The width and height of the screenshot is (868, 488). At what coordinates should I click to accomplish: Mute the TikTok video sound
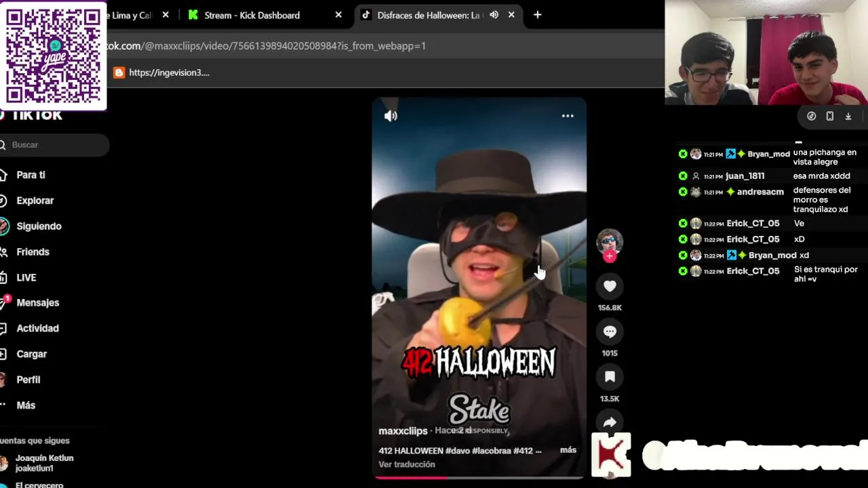click(391, 116)
